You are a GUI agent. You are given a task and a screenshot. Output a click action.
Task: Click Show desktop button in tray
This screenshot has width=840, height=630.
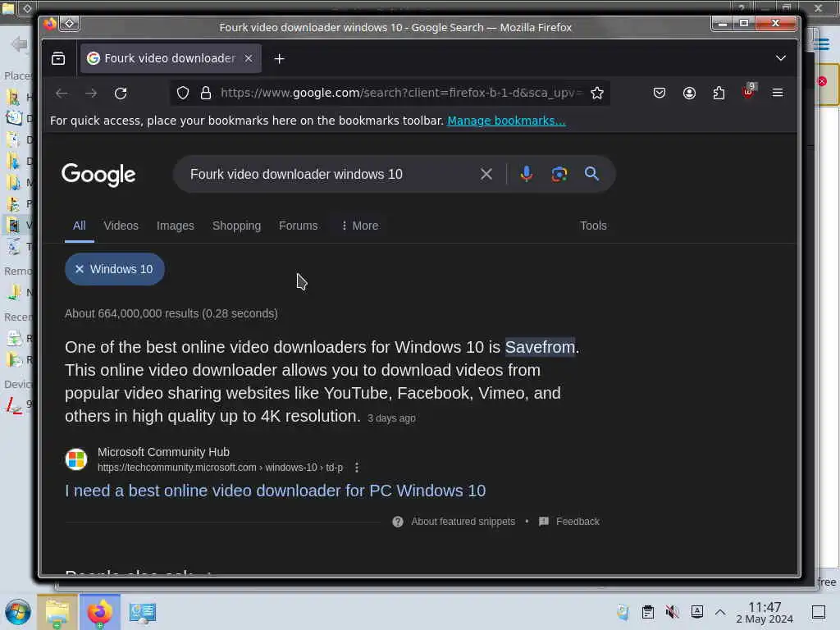click(818, 612)
